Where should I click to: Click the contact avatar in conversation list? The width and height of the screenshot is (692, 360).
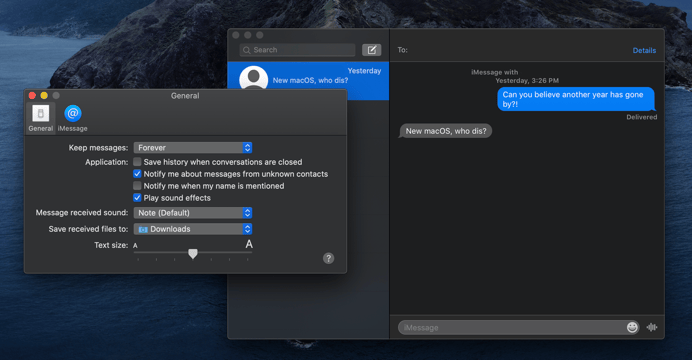pos(253,78)
